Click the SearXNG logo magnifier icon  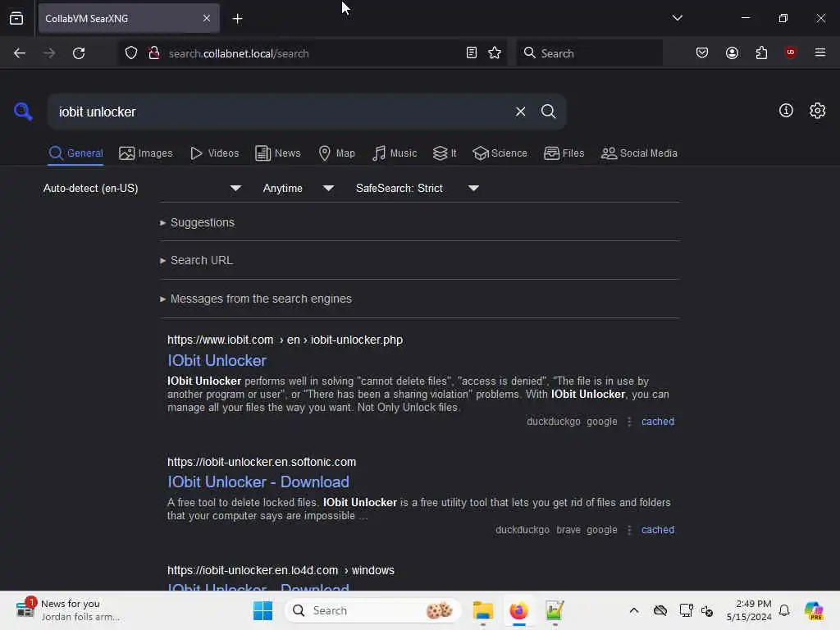[23, 112]
